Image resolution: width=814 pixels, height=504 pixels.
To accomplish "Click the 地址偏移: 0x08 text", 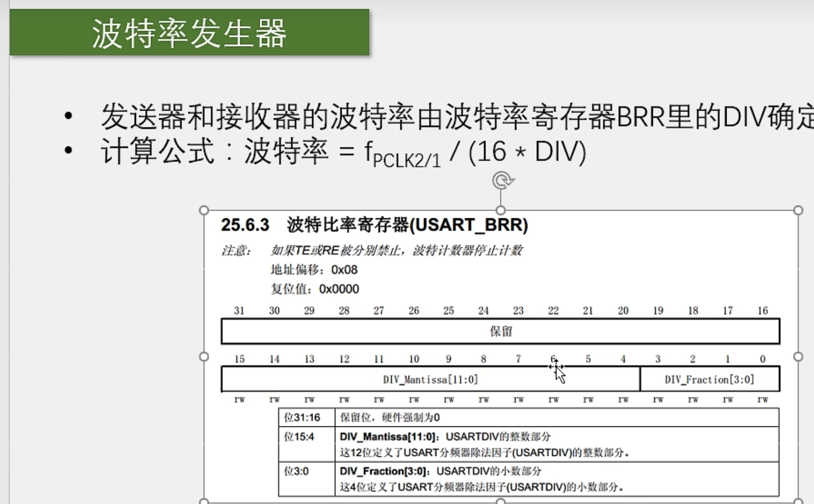I will point(314,270).
